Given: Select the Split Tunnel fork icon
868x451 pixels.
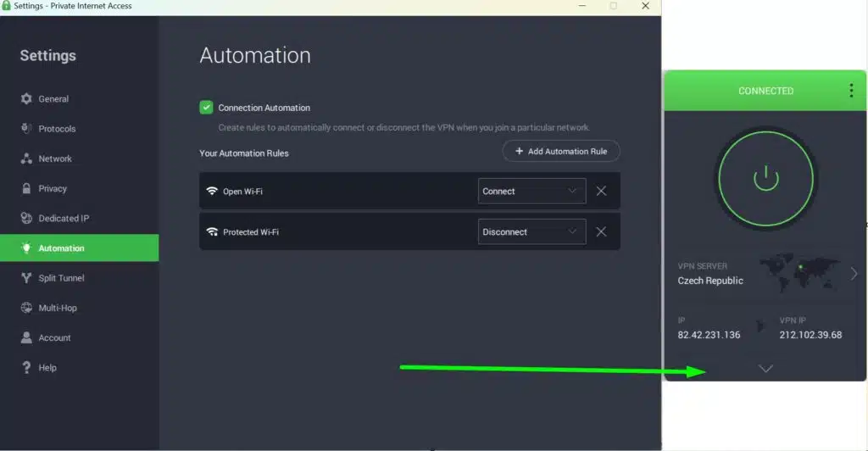Looking at the screenshot, I should 26,278.
